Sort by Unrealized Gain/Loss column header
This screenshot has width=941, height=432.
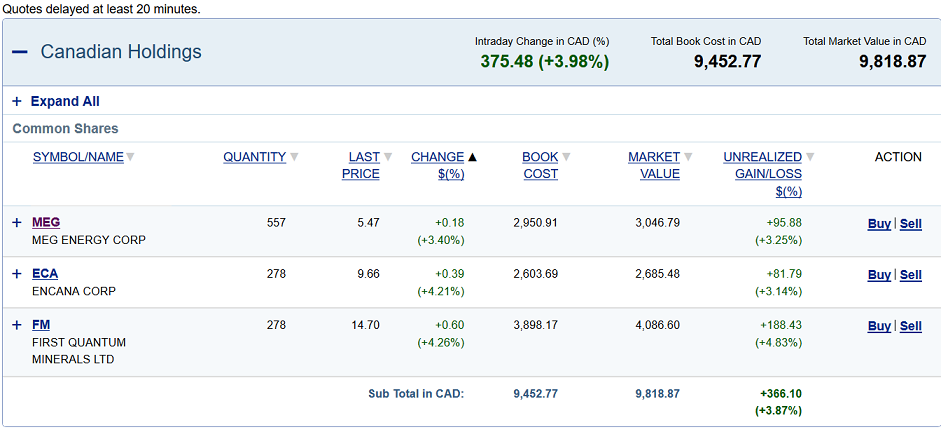pos(763,173)
